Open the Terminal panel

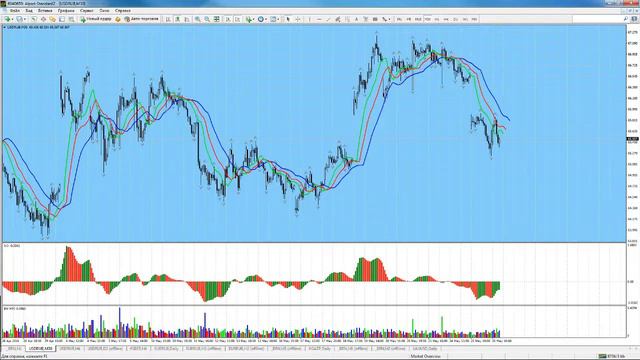62,19
